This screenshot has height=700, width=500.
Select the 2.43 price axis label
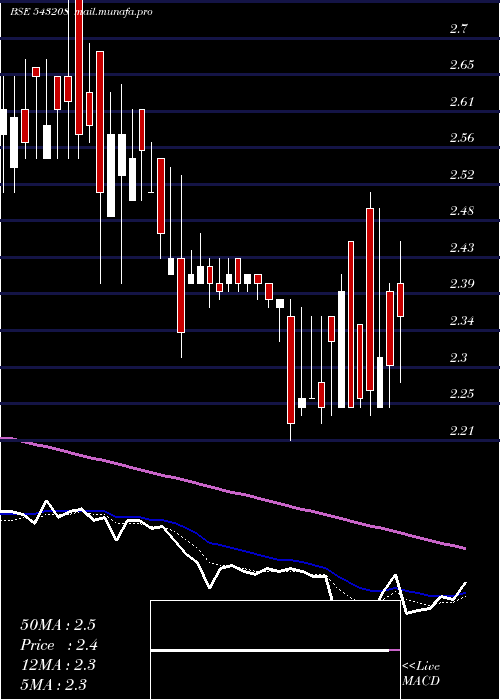point(462,247)
